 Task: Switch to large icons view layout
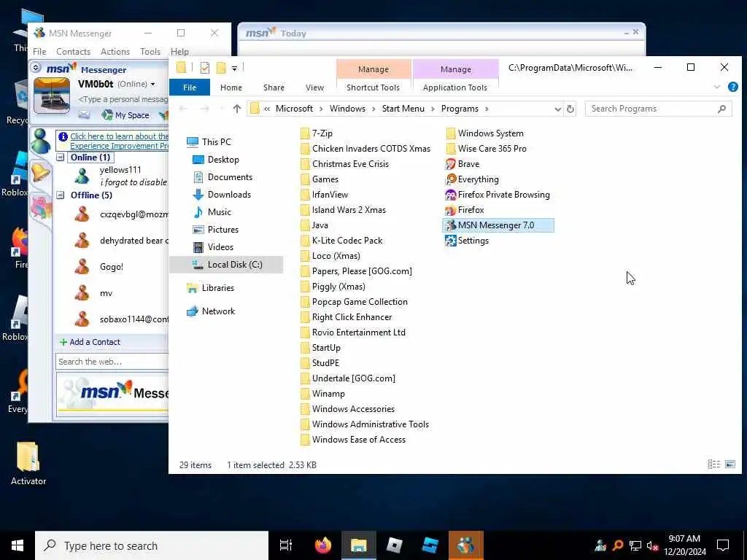[729, 464]
